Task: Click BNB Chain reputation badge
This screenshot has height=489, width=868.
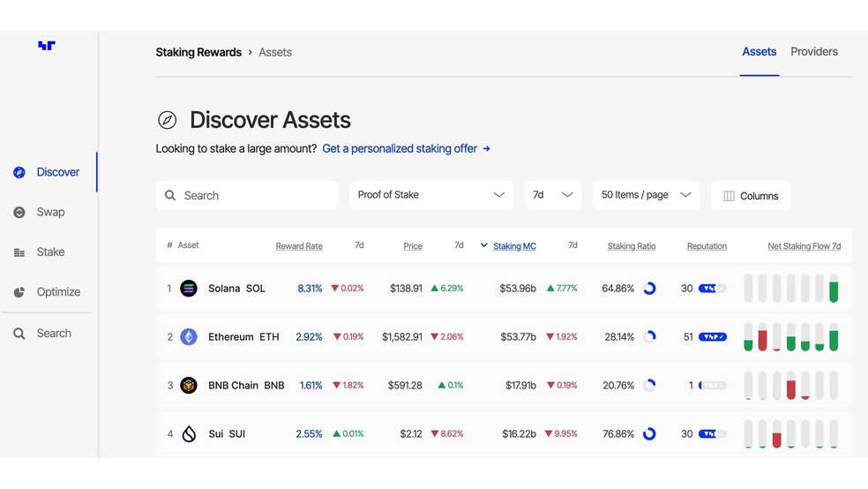Action: point(713,386)
